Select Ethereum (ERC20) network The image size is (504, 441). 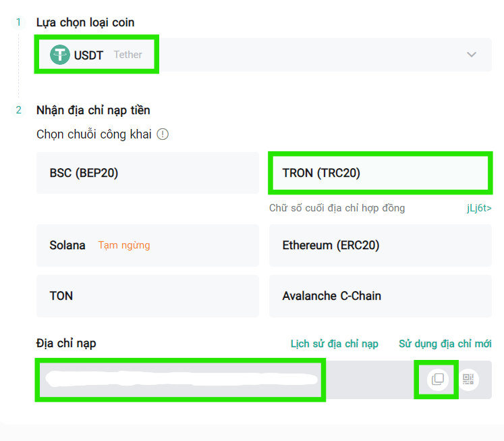(x=381, y=245)
